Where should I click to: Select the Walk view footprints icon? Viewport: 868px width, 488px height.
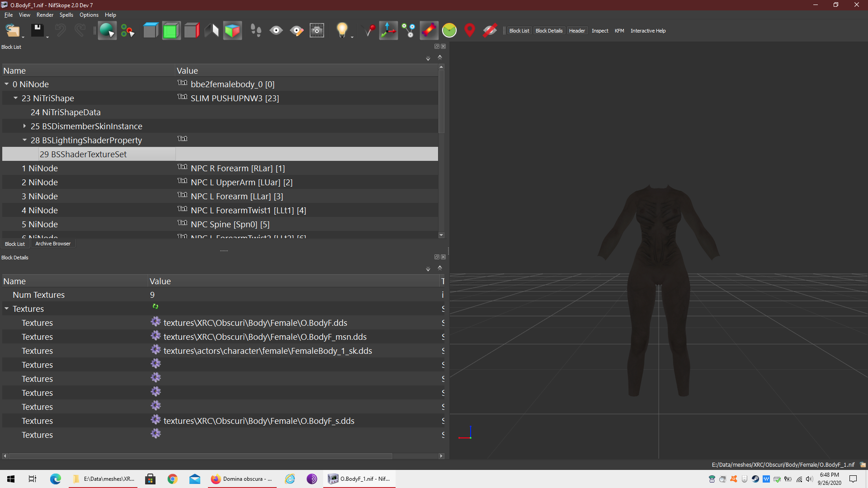pos(256,31)
